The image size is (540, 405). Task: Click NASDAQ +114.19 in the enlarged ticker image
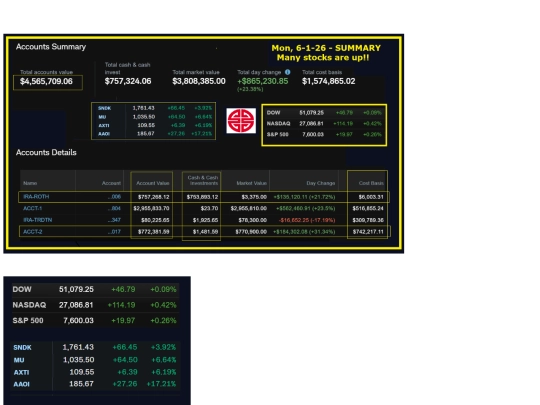121,305
